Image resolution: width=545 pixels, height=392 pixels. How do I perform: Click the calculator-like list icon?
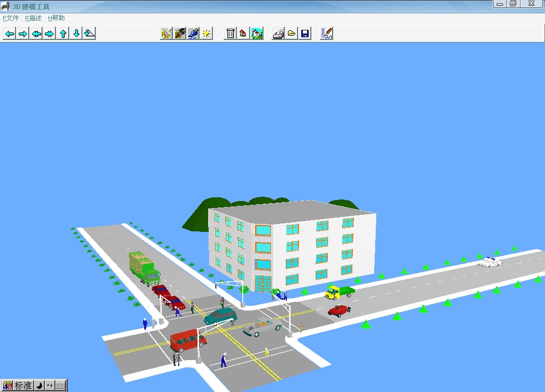[230, 34]
